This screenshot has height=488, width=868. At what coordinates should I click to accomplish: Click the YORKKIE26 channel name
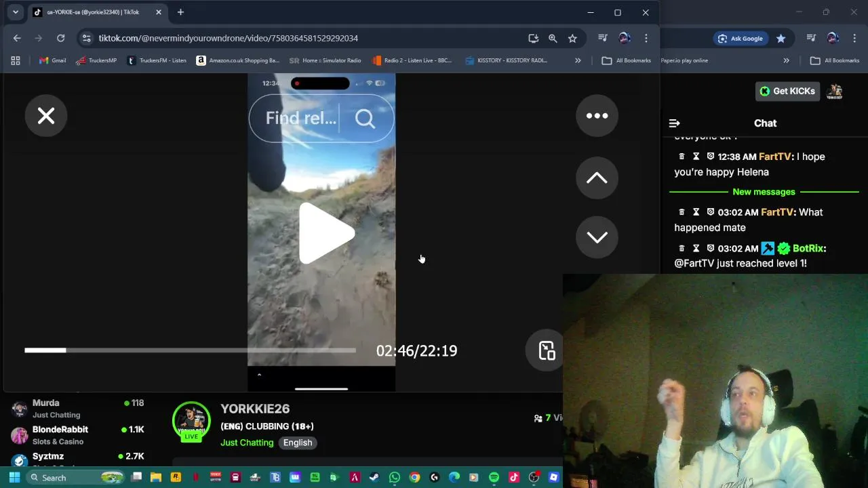click(255, 409)
